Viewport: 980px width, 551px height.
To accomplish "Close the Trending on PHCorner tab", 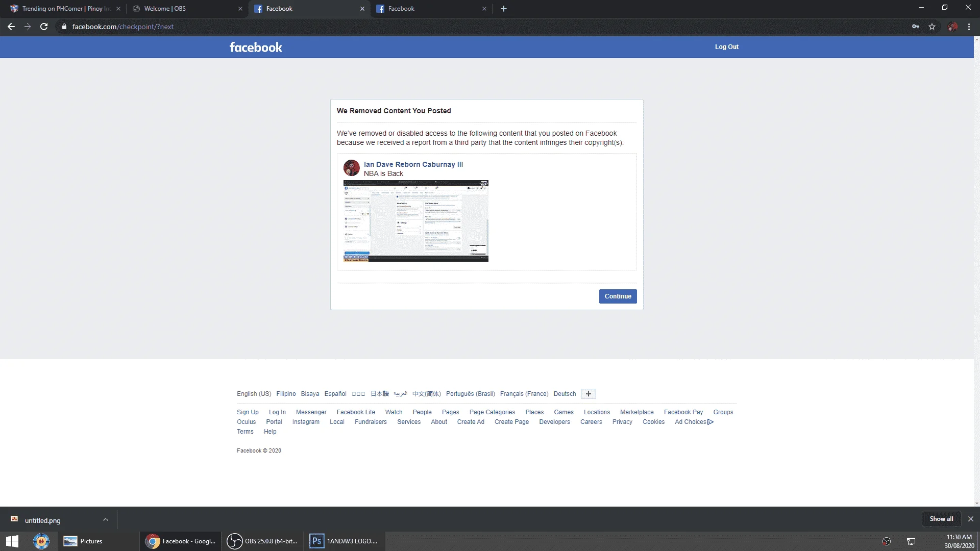I will coord(118,9).
